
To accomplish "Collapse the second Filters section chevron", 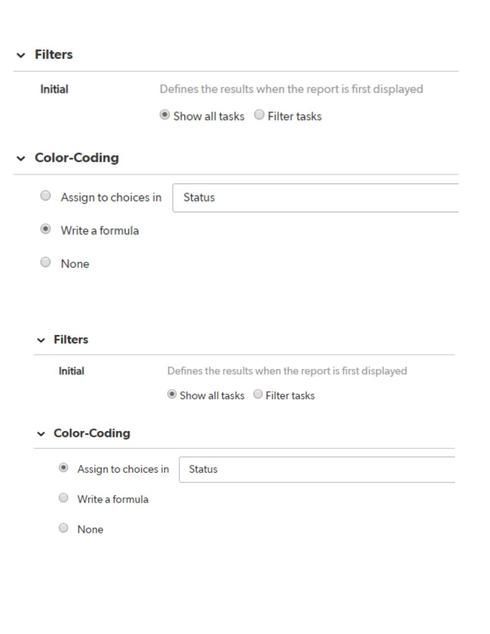I will coord(41,340).
